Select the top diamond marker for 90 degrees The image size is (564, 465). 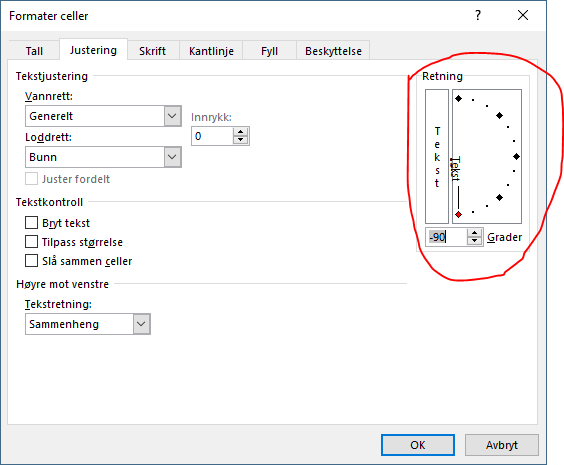[459, 98]
